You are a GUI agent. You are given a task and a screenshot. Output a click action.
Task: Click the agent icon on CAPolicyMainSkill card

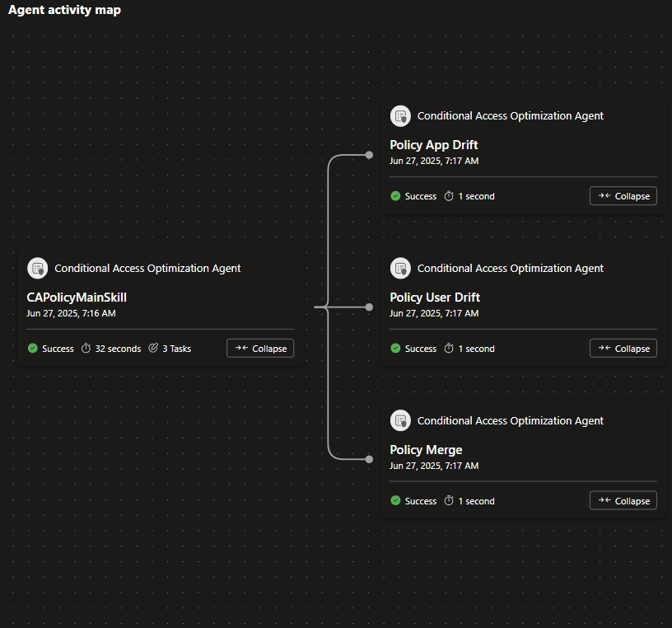tap(38, 268)
